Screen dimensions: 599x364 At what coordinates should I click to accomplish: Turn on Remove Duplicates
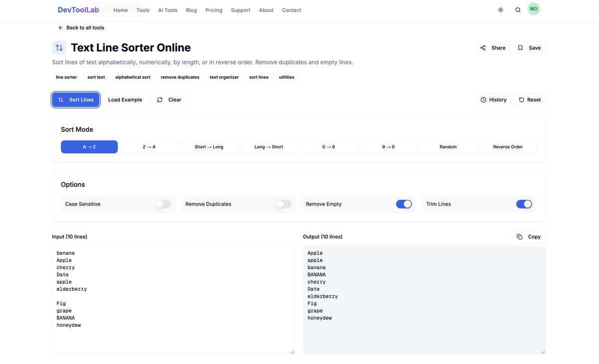[x=284, y=204]
